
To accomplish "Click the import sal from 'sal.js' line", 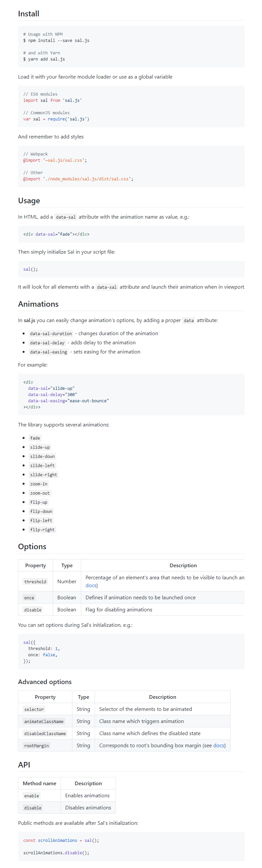I will coord(52,100).
